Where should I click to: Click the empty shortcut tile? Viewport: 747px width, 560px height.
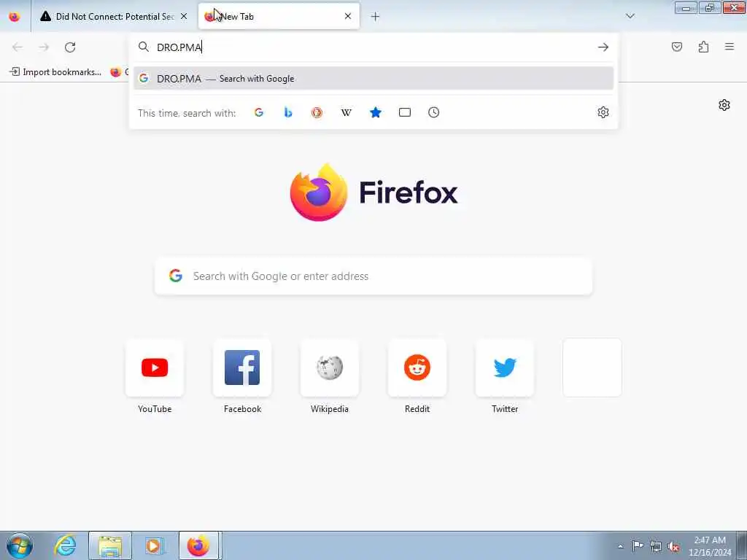tap(592, 367)
